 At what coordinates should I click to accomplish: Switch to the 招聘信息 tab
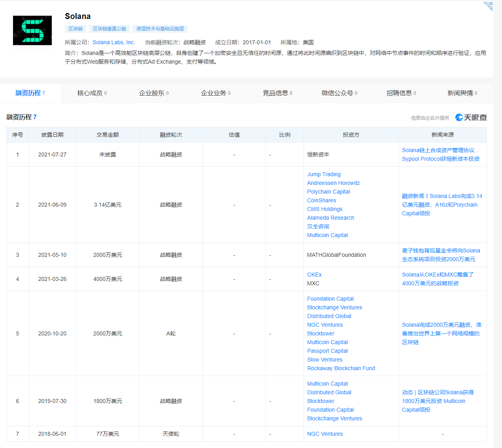click(x=401, y=93)
